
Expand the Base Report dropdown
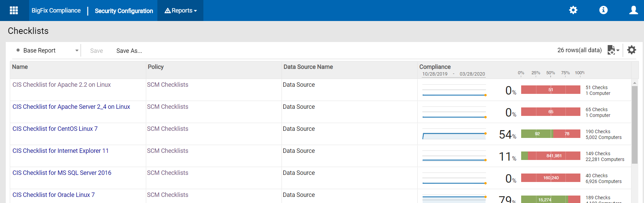pos(77,50)
